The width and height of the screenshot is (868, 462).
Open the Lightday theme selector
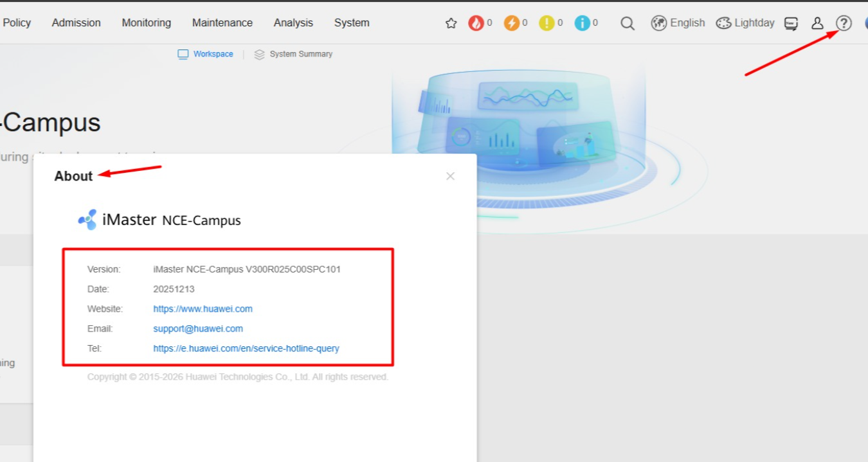click(x=754, y=22)
